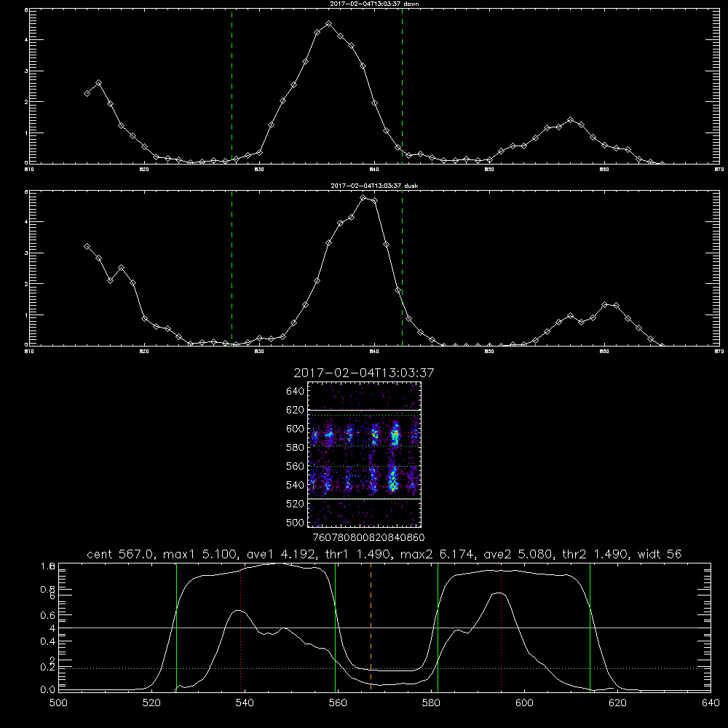Click the solid green line near 559 in bottom plot
Image resolution: width=728 pixels, height=728 pixels.
coord(335,627)
